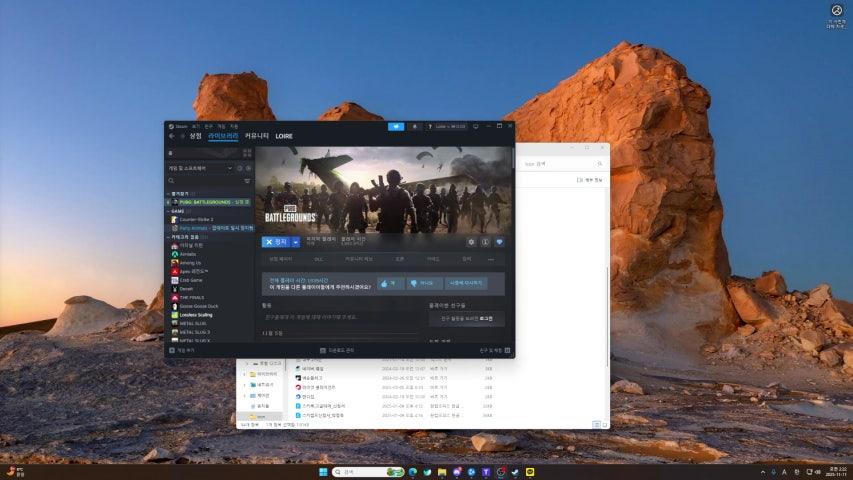Open the notifications bell icon
The height and width of the screenshot is (480, 853).
click(x=416, y=126)
